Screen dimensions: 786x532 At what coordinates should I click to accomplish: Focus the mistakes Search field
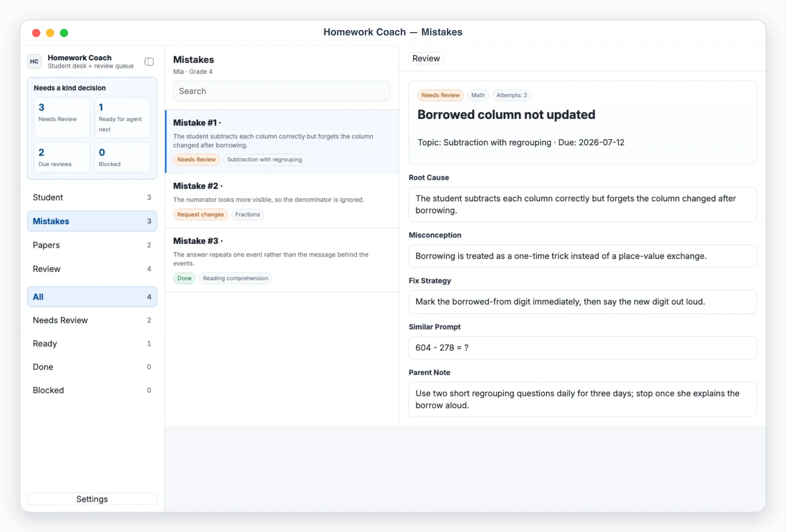tap(282, 91)
